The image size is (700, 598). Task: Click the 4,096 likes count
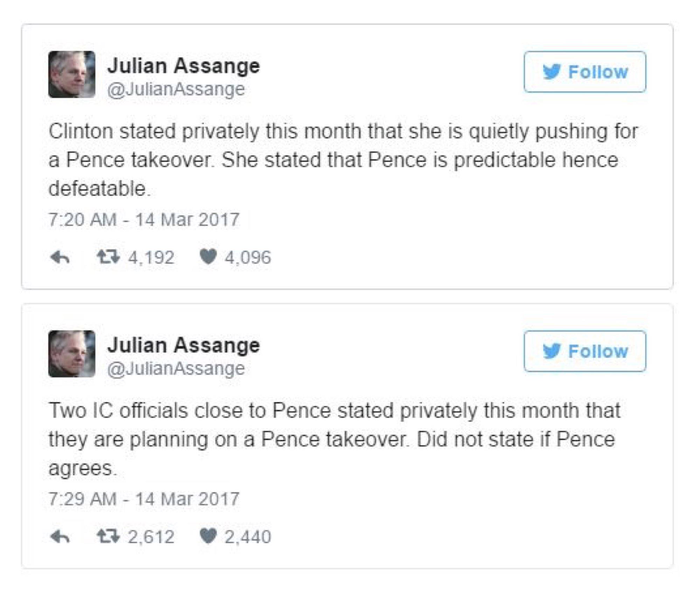point(247,258)
